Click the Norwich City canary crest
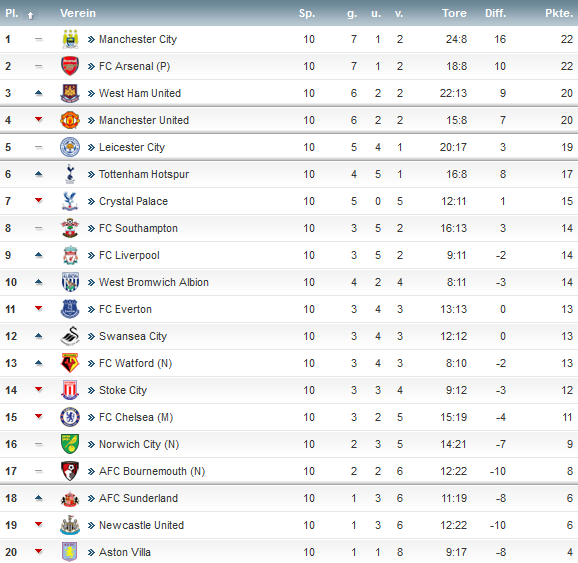Viewport: 578px width, 563px height. pos(70,444)
